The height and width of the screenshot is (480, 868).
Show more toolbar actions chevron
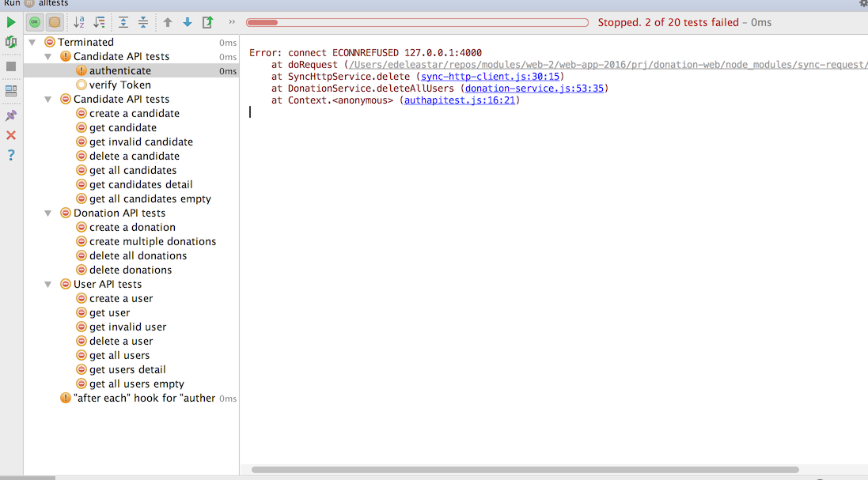point(232,22)
